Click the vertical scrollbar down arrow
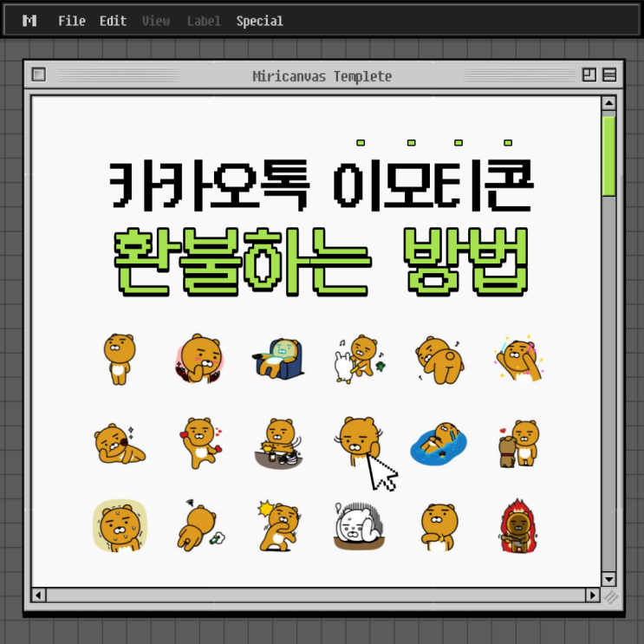Viewport: 644px width, 644px height. [x=608, y=579]
